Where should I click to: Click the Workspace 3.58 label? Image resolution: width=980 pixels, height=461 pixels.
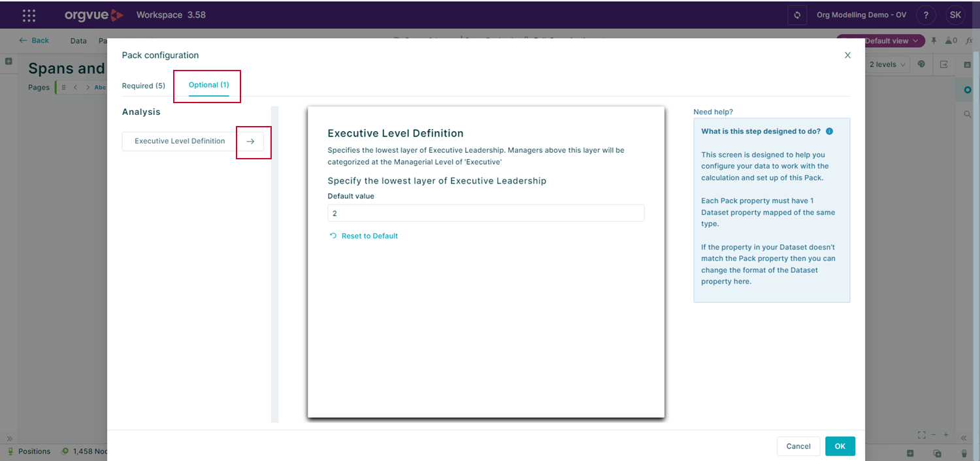coord(171,15)
